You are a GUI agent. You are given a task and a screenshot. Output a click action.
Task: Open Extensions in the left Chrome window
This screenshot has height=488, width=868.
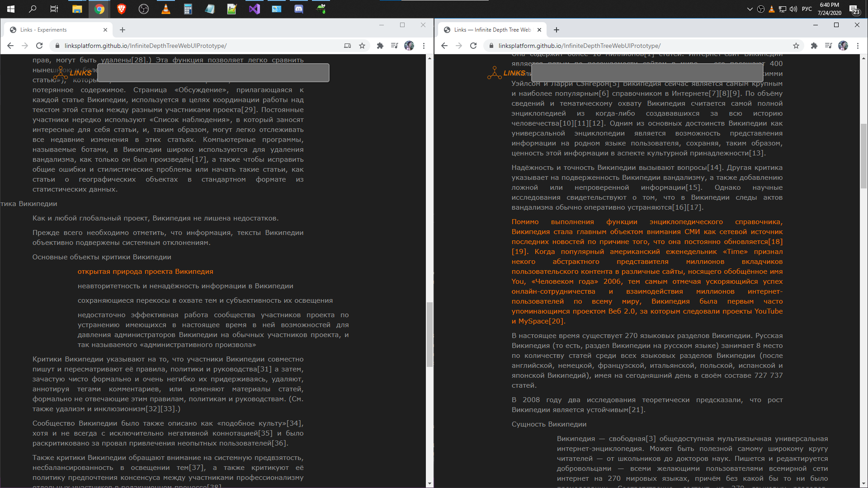(380, 46)
